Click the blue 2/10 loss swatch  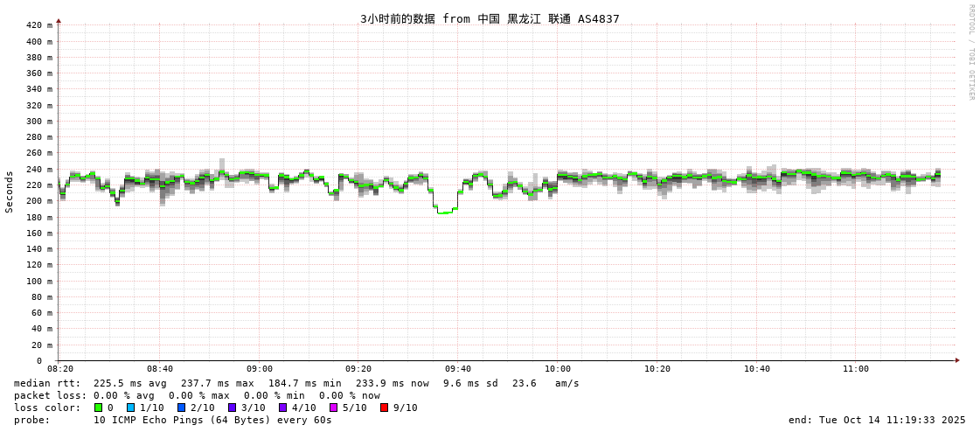181,408
